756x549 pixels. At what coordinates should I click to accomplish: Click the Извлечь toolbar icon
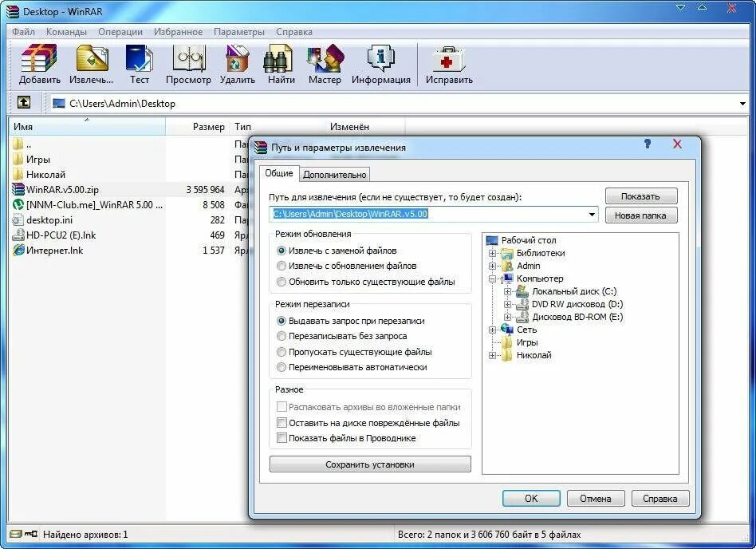coord(92,64)
